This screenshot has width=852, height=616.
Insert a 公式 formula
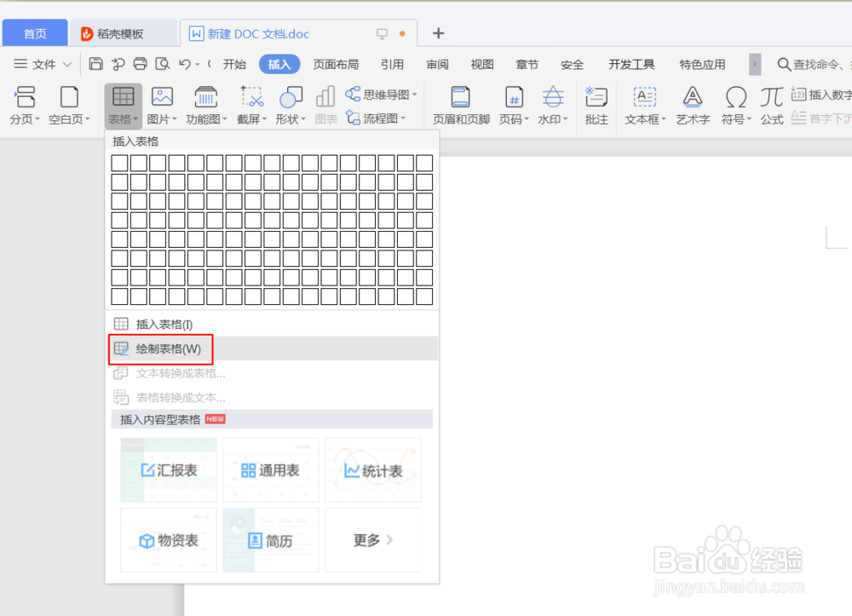[x=771, y=106]
